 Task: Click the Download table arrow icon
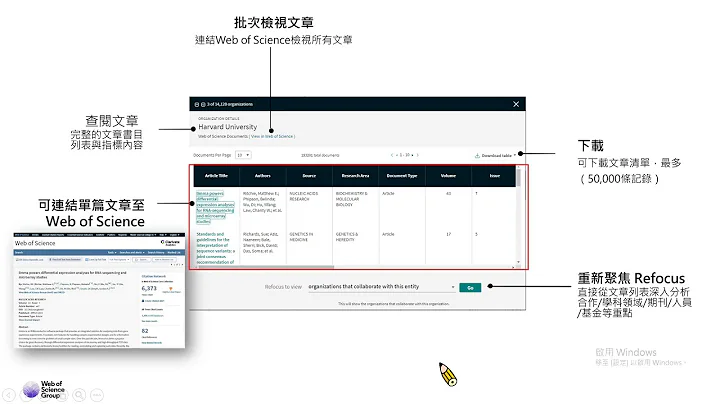tap(514, 155)
